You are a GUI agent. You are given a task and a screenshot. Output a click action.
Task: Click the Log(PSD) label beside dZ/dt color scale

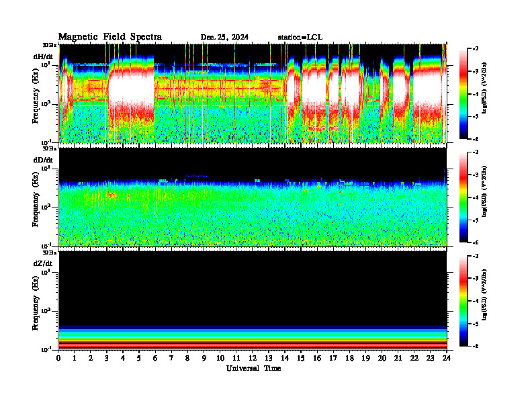[x=484, y=295]
